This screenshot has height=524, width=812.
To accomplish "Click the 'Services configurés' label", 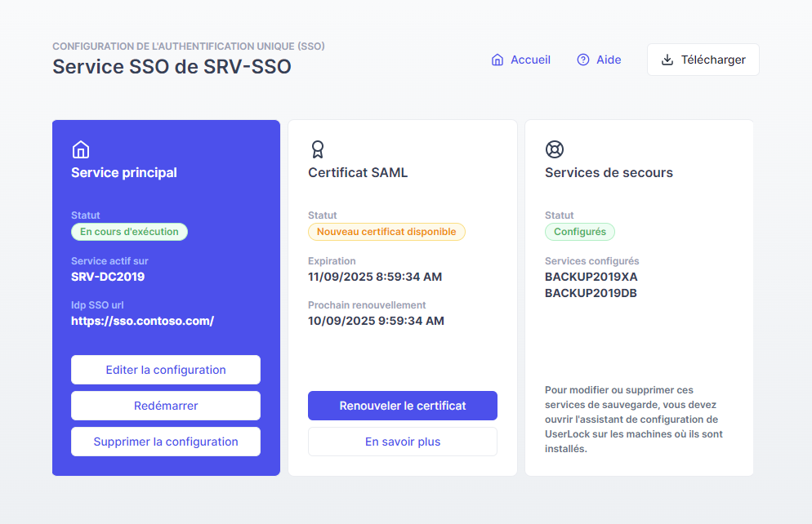I will coord(592,261).
